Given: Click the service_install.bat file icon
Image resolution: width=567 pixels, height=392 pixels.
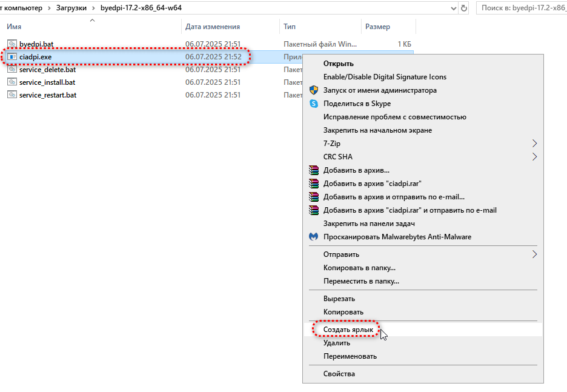Looking at the screenshot, I should click(x=12, y=82).
